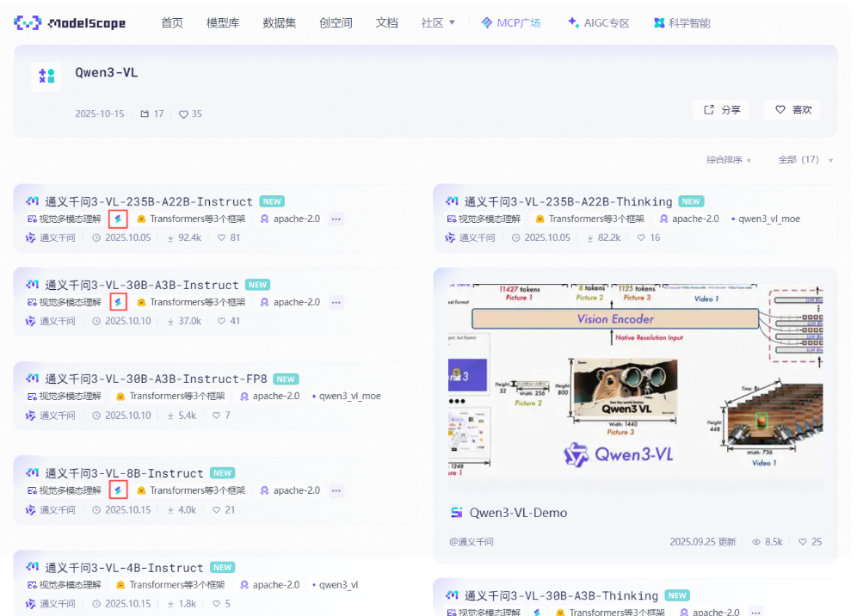Open the Qwen3-VL-Demo studio title
857x616 pixels.
tap(518, 513)
